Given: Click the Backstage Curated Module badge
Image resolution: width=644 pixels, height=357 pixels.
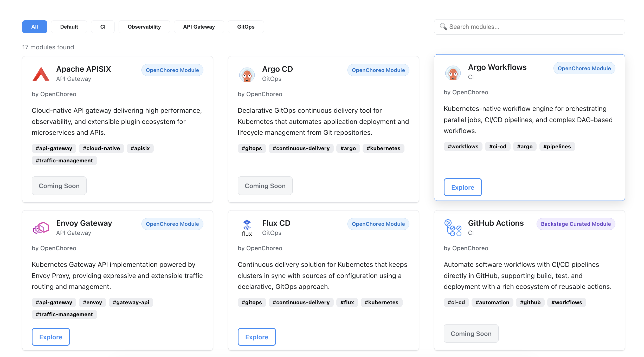Looking at the screenshot, I should coord(576,224).
